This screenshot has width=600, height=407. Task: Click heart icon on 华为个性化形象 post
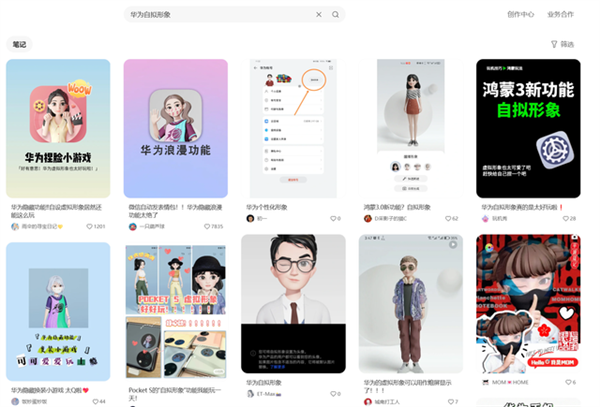point(333,218)
